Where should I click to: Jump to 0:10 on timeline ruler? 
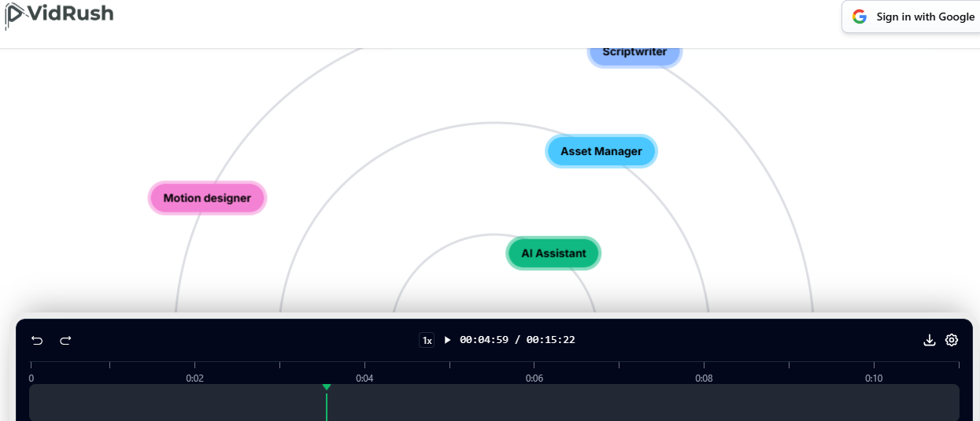click(874, 379)
